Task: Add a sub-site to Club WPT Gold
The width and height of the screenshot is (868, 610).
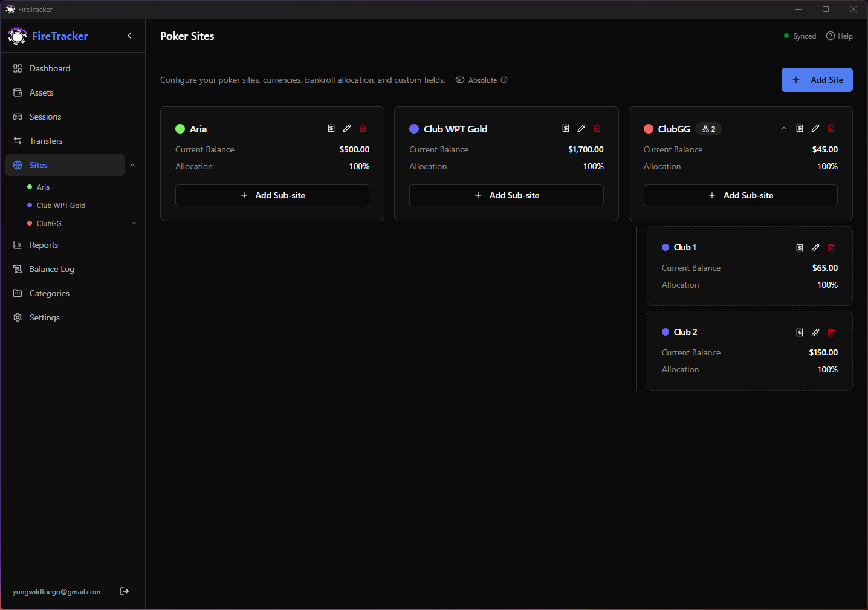Action: pos(507,195)
